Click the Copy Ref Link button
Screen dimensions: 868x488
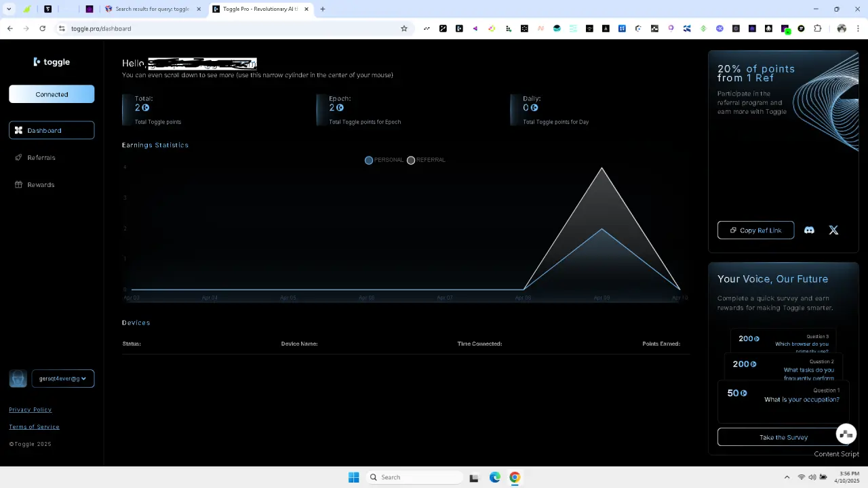click(x=755, y=230)
